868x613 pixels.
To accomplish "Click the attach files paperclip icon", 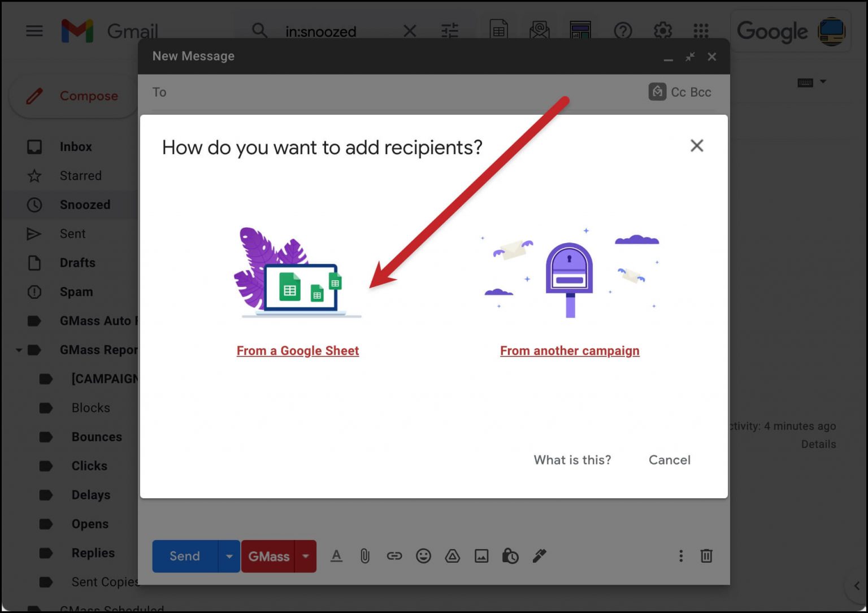I will [x=365, y=556].
